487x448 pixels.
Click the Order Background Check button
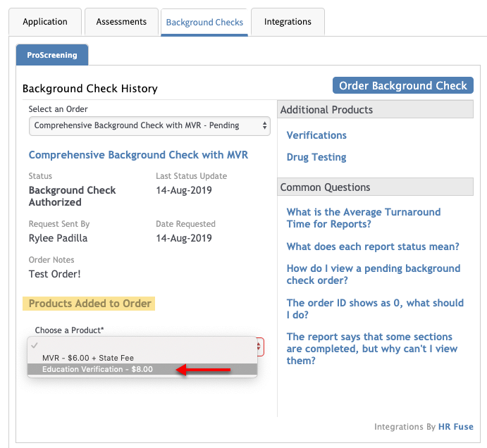point(403,85)
